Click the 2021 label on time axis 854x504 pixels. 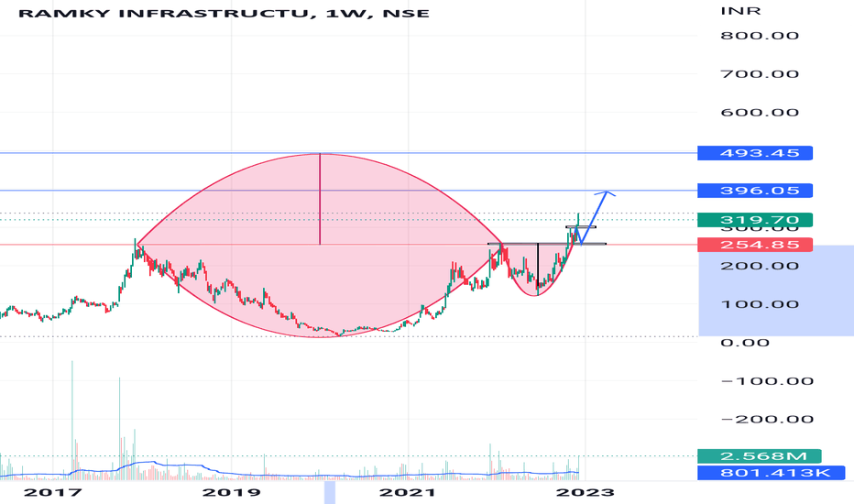click(x=408, y=493)
